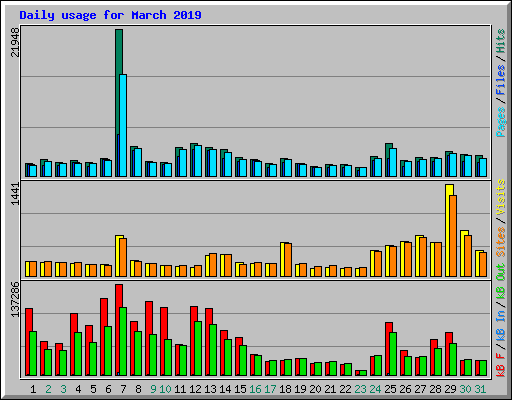Click day label 19 on the x-axis
The height and width of the screenshot is (400, 512).
click(300, 389)
